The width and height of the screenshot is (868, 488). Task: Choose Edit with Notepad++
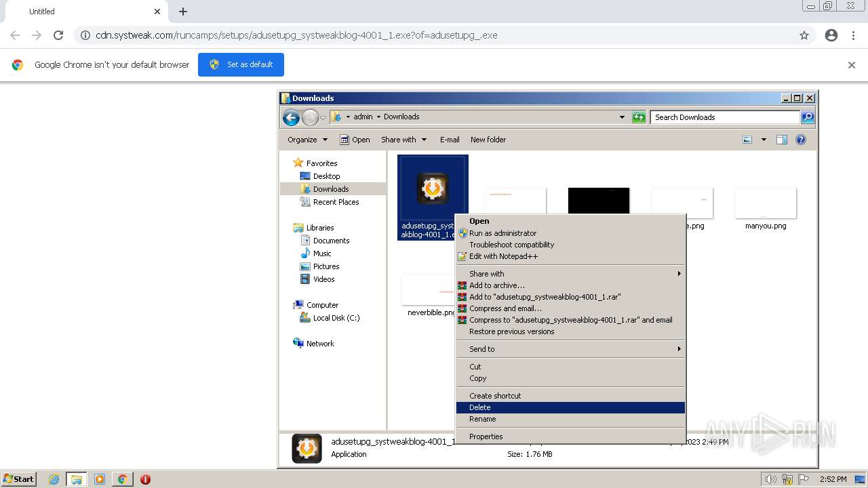[570, 256]
